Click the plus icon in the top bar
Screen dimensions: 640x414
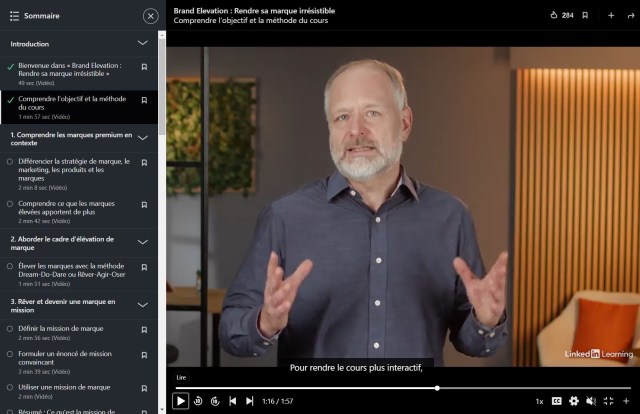point(611,15)
